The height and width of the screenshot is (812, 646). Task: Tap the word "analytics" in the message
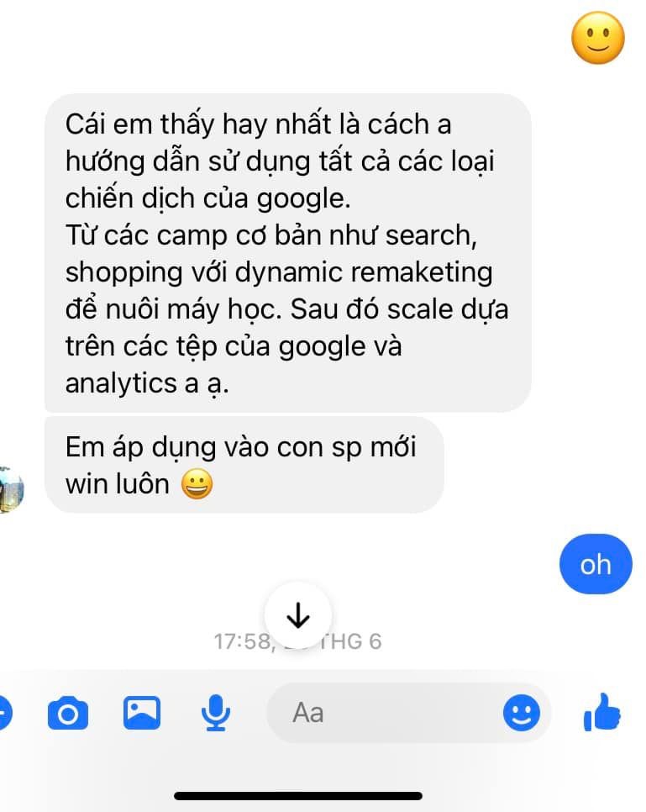coord(121,384)
